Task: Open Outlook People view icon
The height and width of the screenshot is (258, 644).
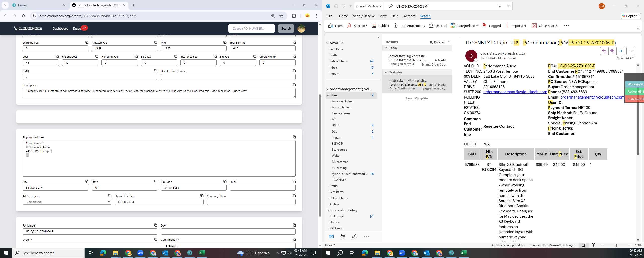Action: [x=354, y=237]
